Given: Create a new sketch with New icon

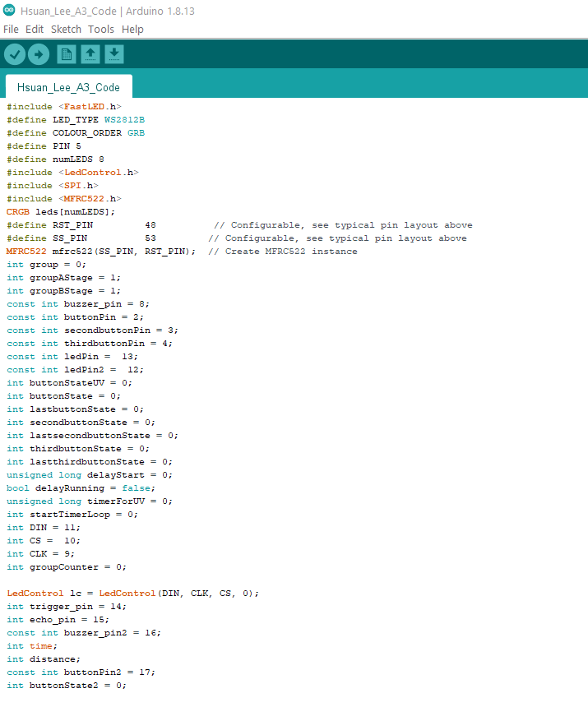Looking at the screenshot, I should click(67, 54).
